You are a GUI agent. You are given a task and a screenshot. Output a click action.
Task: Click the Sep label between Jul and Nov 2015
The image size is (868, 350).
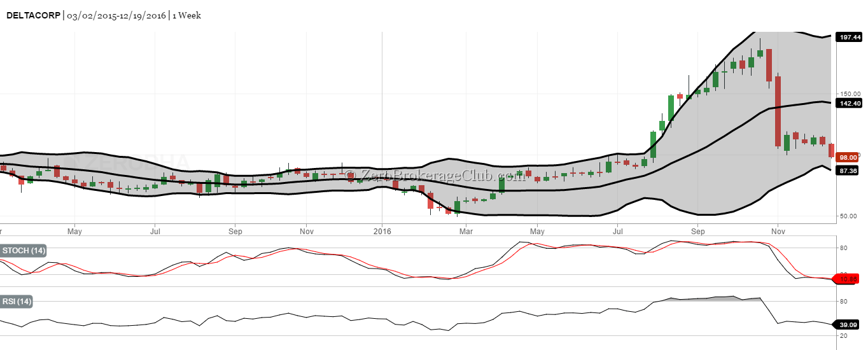click(235, 230)
